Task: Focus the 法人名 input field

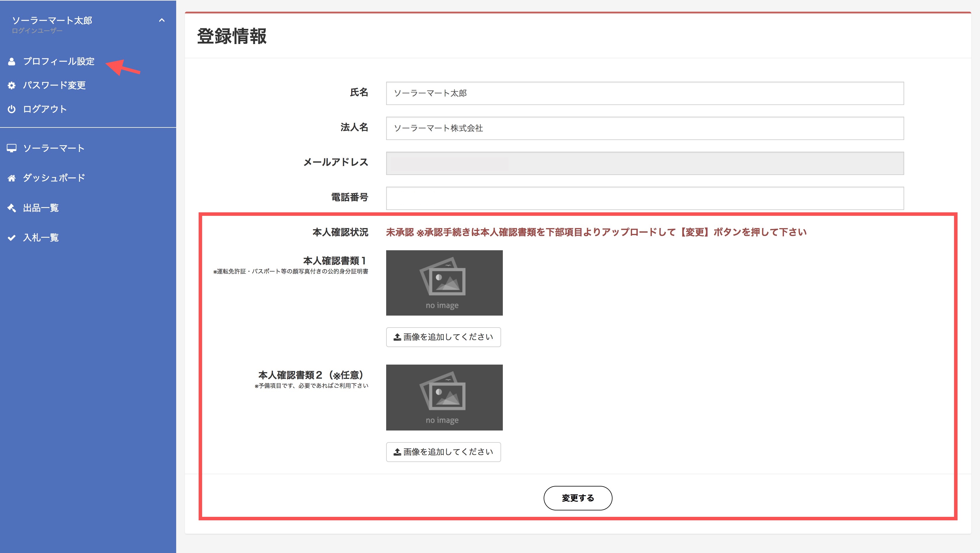Action: [x=645, y=128]
